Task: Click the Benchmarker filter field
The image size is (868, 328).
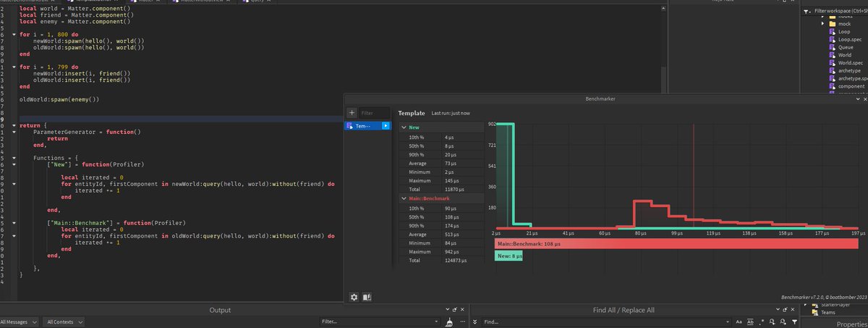Action: tap(376, 113)
